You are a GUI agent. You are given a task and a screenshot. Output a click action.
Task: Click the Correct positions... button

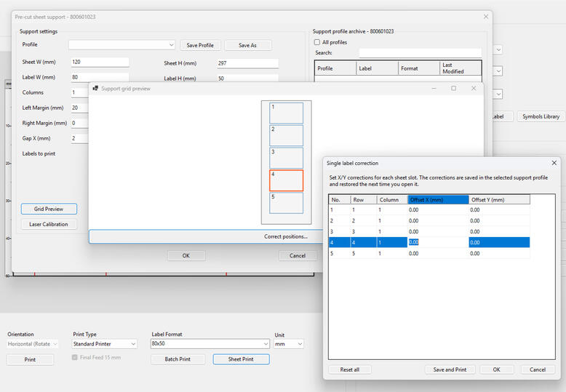[206, 236]
